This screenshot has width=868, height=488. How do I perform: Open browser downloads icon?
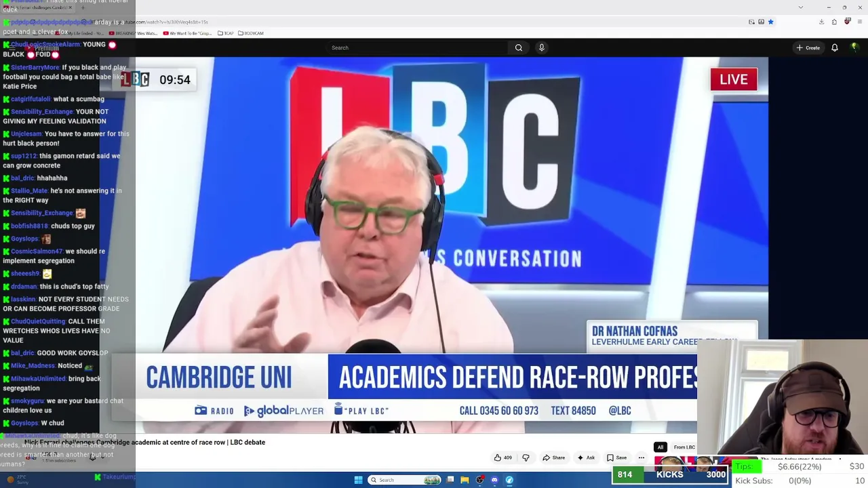(x=821, y=22)
